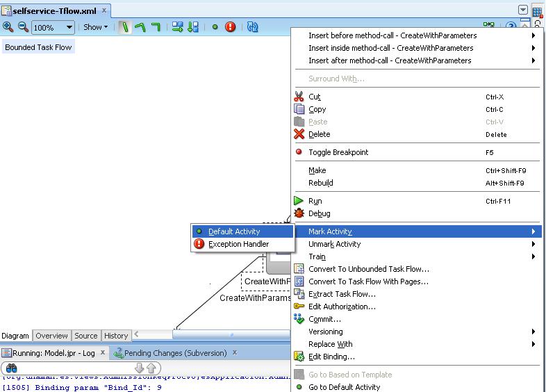Click the vertical layout arrange icon

(193, 28)
